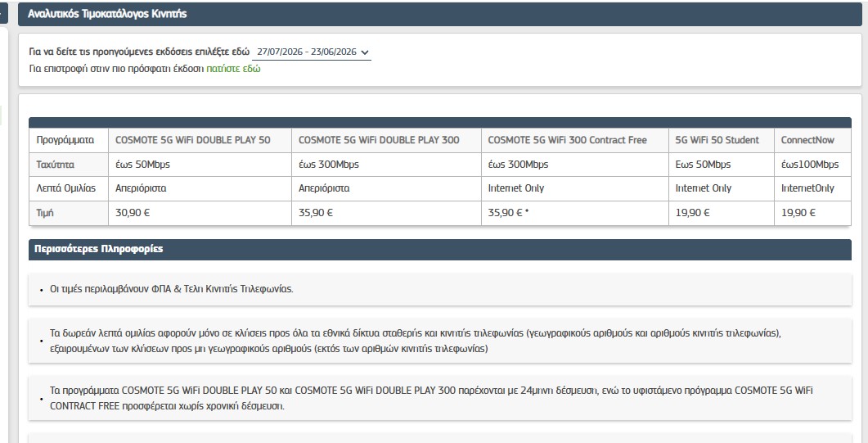This screenshot has width=868, height=443.
Task: Click 'Απεριόριστα' minutes for DOUBLE PLAY 300
Action: [x=386, y=188]
